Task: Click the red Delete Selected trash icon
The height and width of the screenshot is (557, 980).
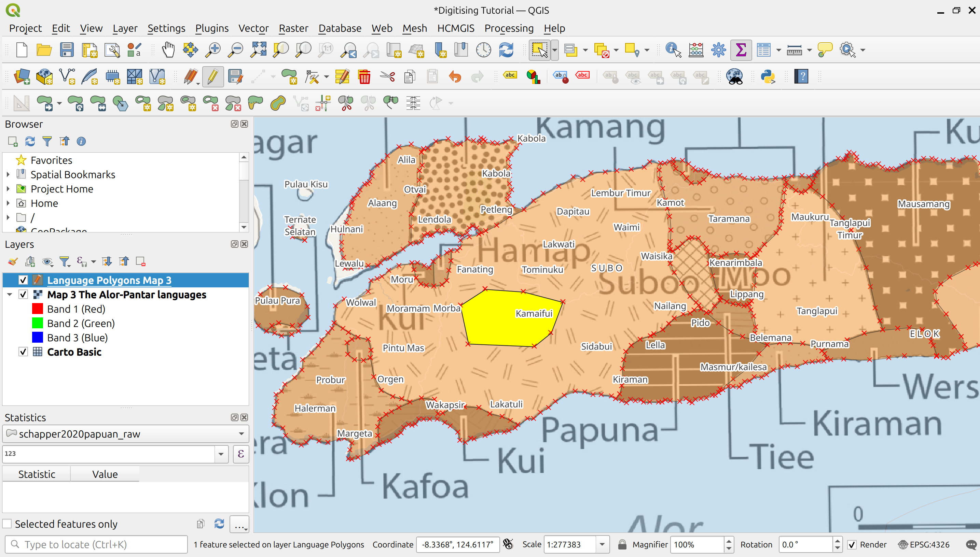Action: point(364,77)
